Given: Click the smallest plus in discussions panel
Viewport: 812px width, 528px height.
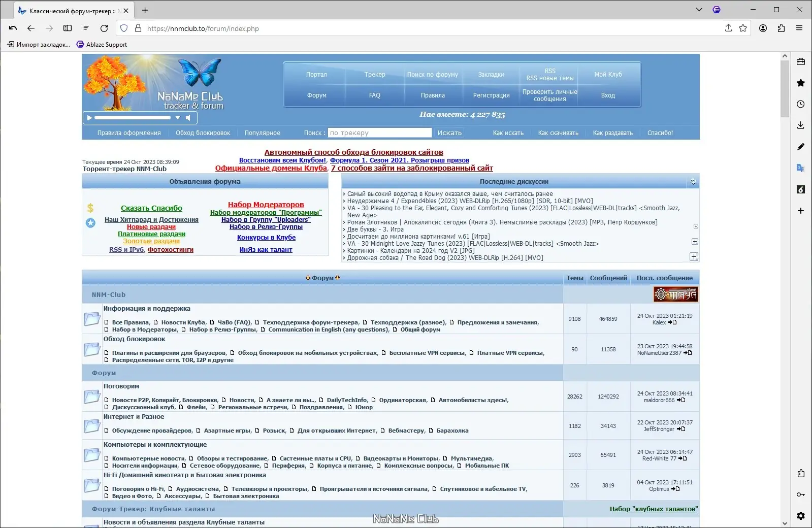Looking at the screenshot, I should (696, 226).
